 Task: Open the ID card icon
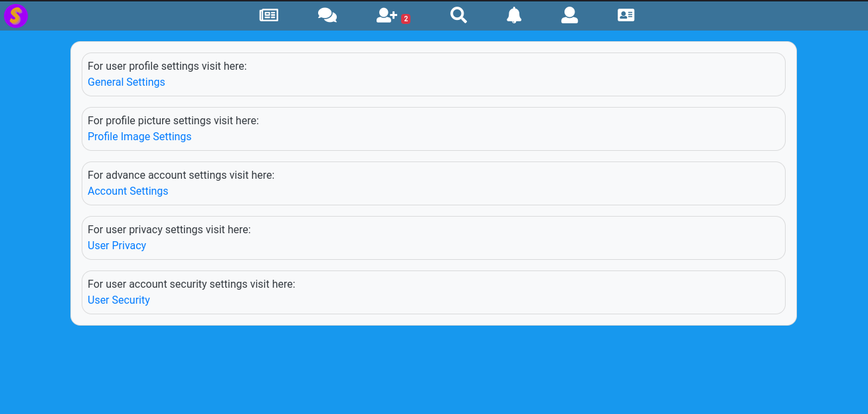point(626,15)
